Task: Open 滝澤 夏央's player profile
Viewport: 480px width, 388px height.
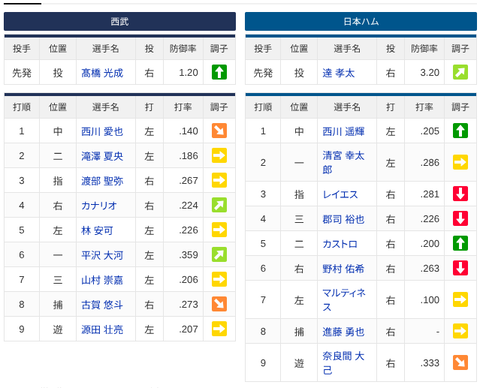Action: 102,156
